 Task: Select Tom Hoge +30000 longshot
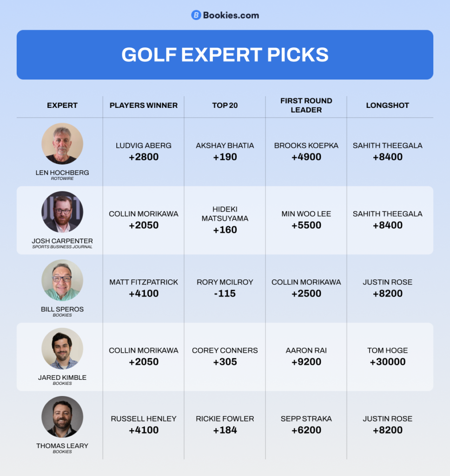click(x=388, y=357)
